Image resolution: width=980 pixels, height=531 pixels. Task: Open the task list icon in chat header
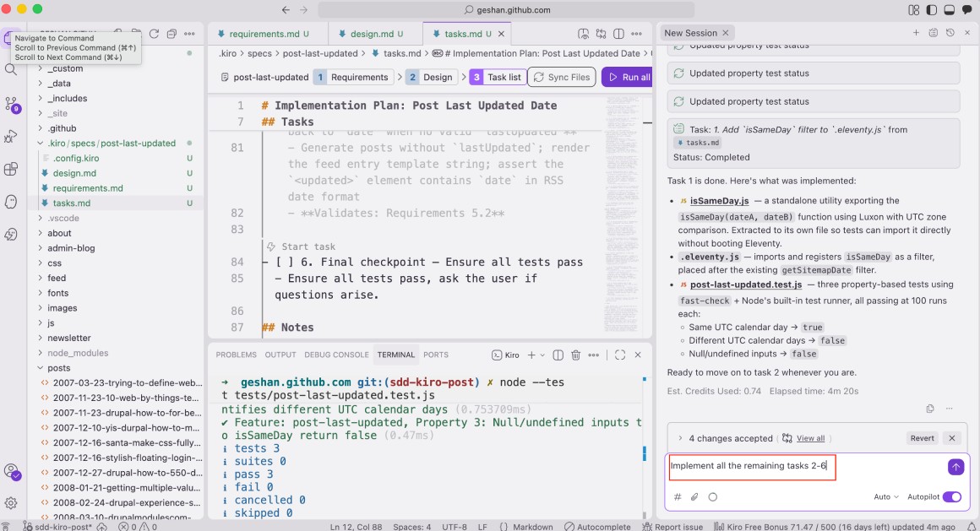coord(934,32)
